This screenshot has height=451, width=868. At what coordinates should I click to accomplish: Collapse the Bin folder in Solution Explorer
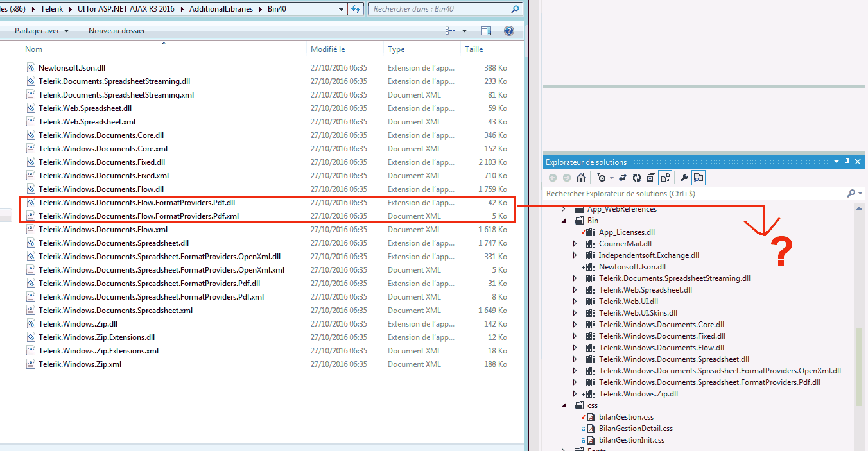coord(564,221)
